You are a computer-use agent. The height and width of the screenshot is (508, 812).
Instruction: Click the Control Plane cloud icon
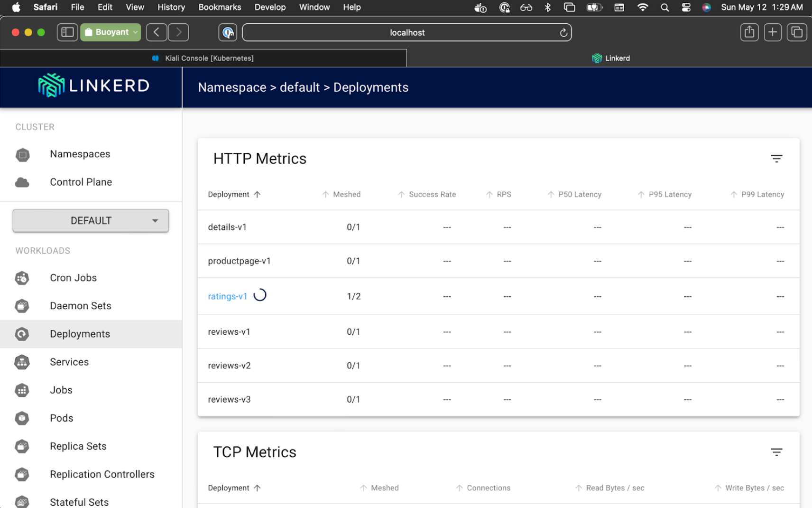coord(22,182)
